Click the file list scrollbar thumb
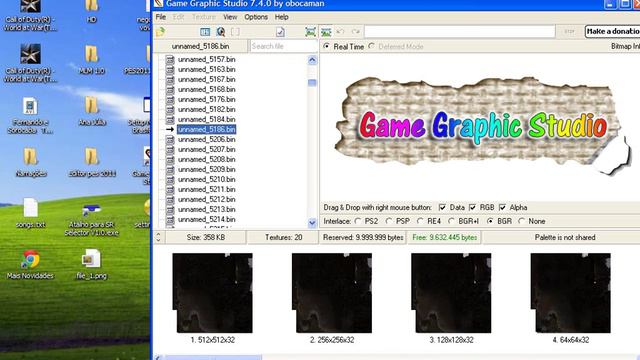 (312, 83)
